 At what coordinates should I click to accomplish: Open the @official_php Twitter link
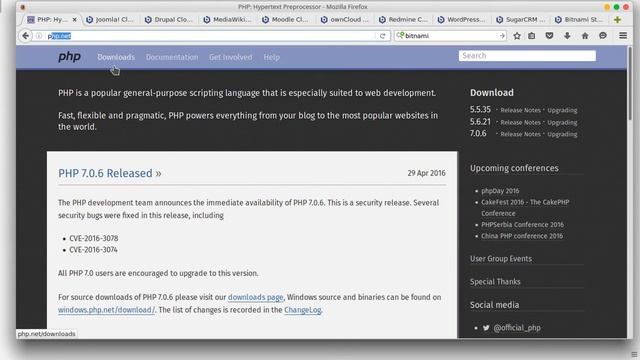pyautogui.click(x=517, y=328)
